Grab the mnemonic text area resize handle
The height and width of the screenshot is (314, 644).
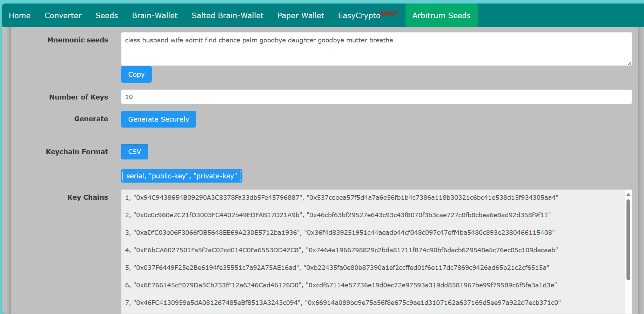630,63
